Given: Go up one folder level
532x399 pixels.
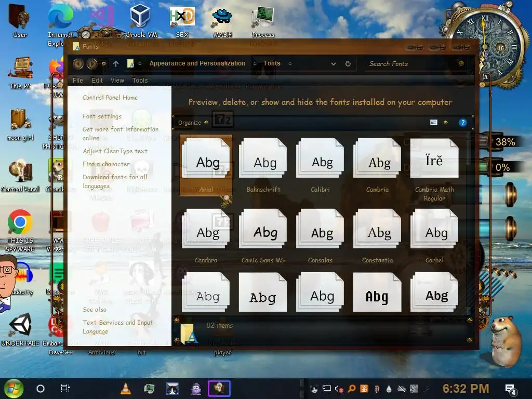Looking at the screenshot, I should [x=116, y=63].
